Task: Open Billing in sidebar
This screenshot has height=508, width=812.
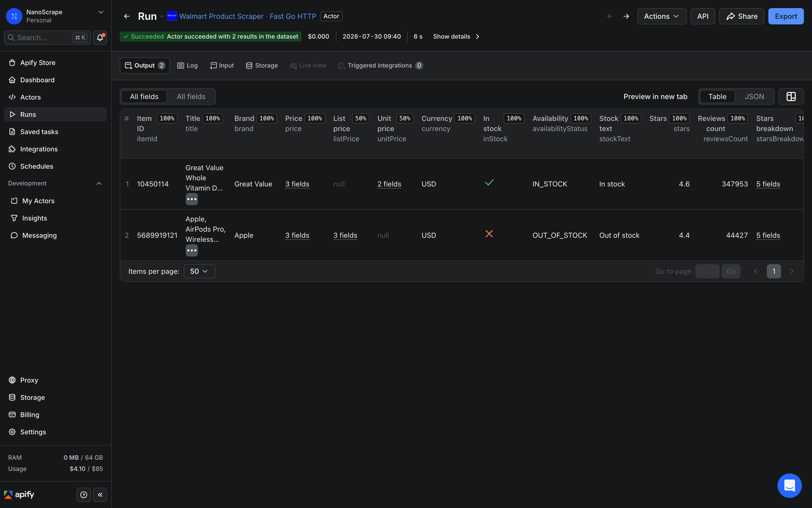Action: pos(55,415)
